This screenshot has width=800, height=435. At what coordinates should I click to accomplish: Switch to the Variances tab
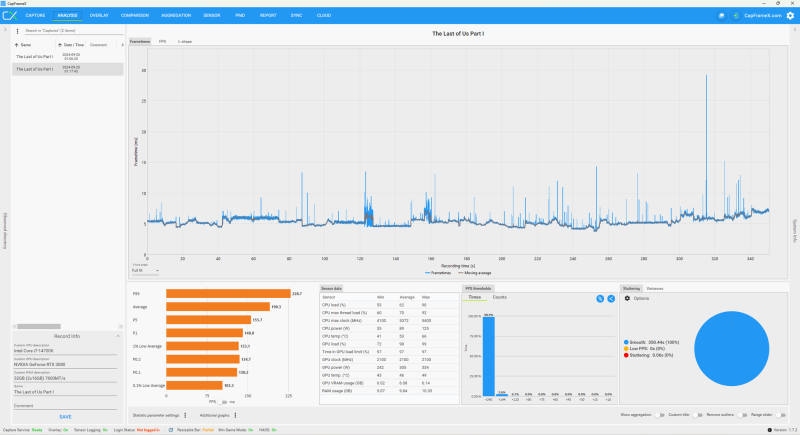coord(655,289)
